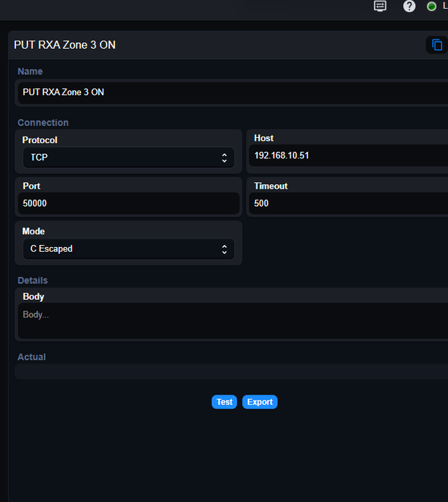Open the help question mark icon
Screen dimensions: 448x502
coord(409,6)
